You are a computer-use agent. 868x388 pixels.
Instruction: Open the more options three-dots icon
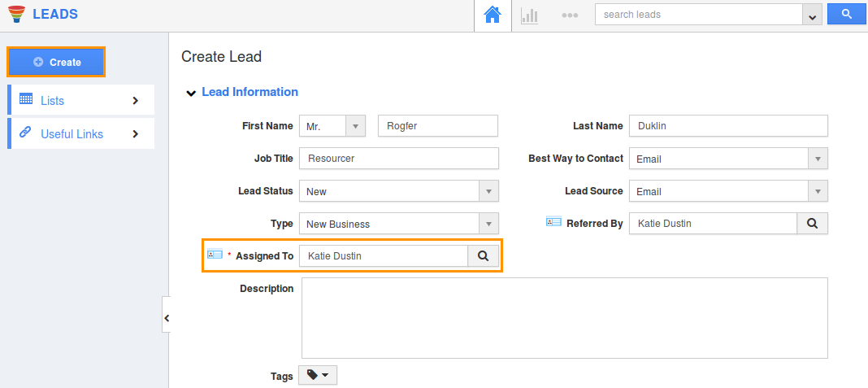[x=570, y=15]
